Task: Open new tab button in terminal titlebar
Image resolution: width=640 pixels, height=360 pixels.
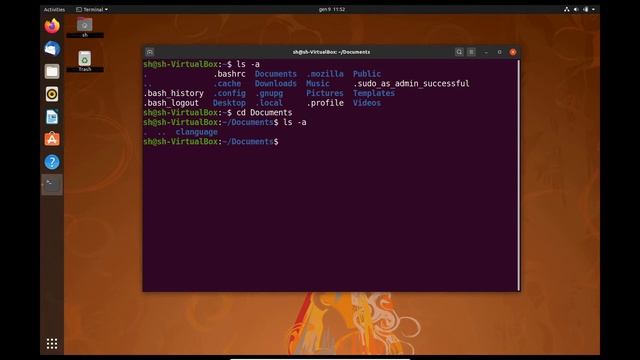Action: (x=150, y=52)
